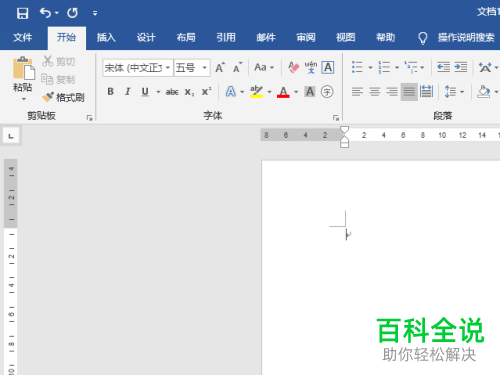Expand font color palette arrow
Image resolution: width=500 pixels, height=375 pixels.
coord(296,92)
